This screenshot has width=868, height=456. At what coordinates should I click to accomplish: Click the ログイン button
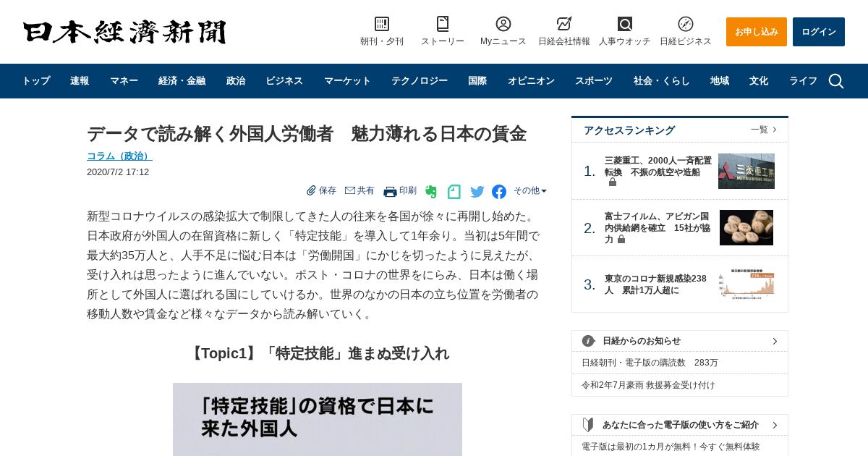tap(819, 32)
